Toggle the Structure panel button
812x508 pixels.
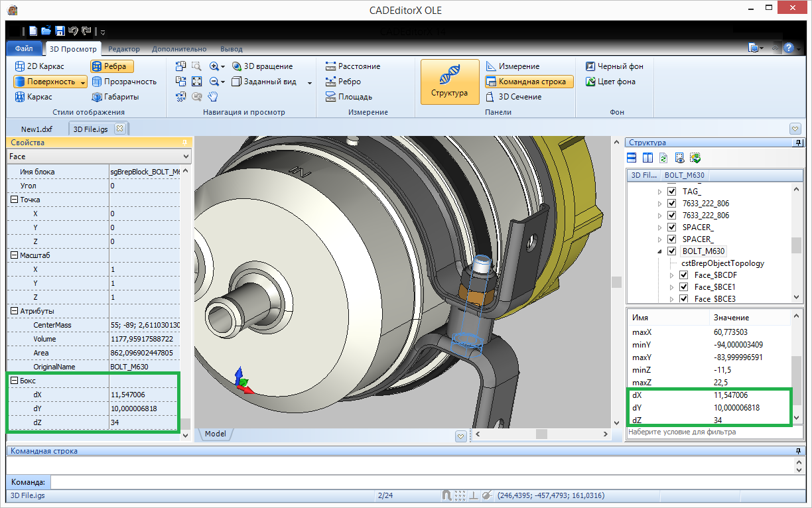[x=450, y=82]
